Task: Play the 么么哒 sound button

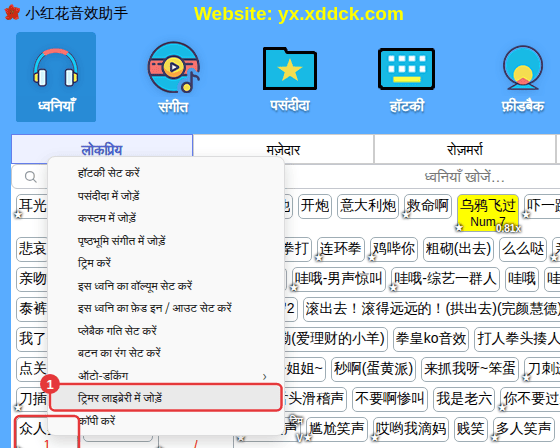Action: point(523,249)
